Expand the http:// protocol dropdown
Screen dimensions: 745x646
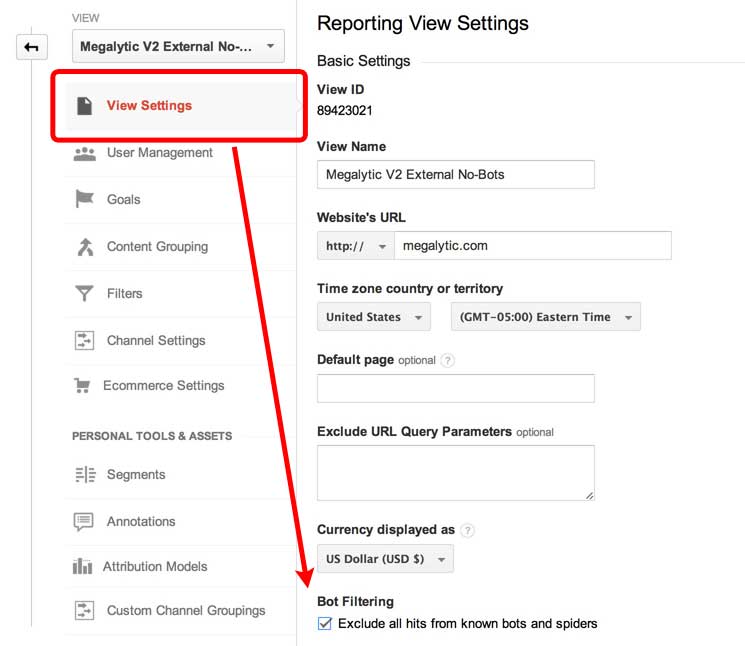(354, 246)
